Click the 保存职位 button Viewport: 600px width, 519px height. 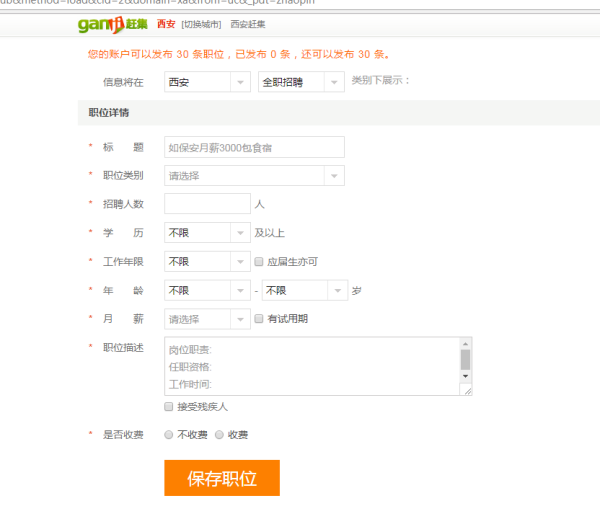(222, 478)
